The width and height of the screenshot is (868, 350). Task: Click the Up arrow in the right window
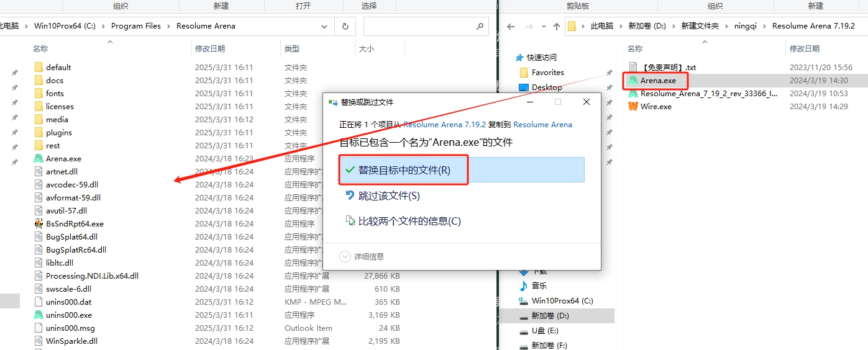[x=556, y=26]
